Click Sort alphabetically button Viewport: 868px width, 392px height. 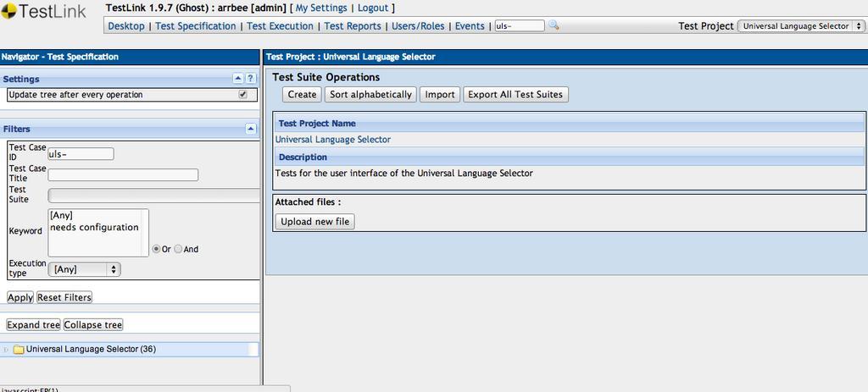point(371,95)
